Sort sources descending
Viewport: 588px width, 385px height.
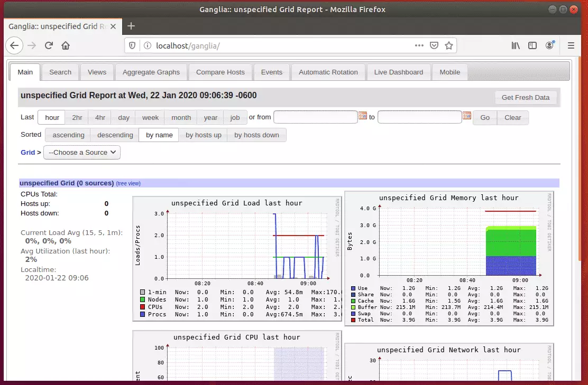115,135
